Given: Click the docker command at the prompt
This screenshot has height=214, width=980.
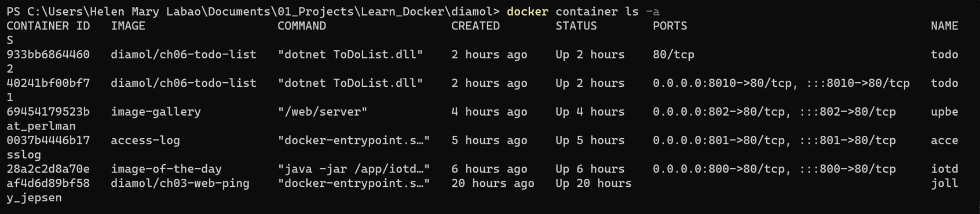Looking at the screenshot, I should point(528,12).
